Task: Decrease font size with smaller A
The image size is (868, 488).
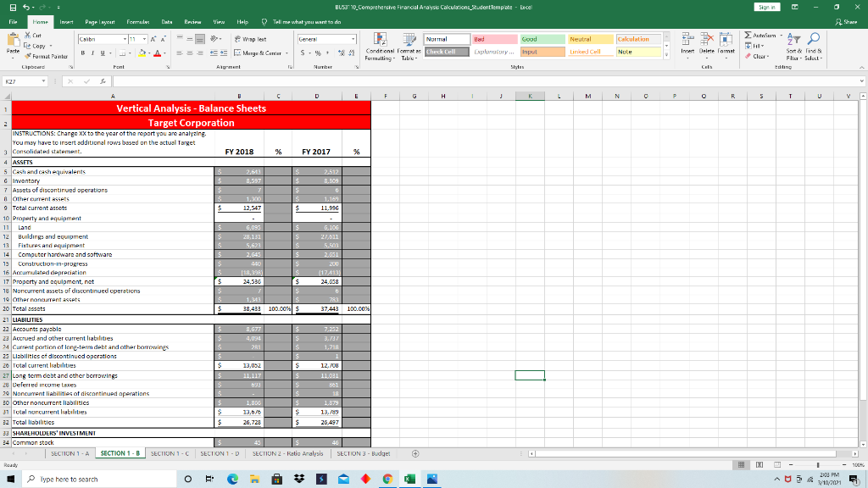Action: [163, 39]
